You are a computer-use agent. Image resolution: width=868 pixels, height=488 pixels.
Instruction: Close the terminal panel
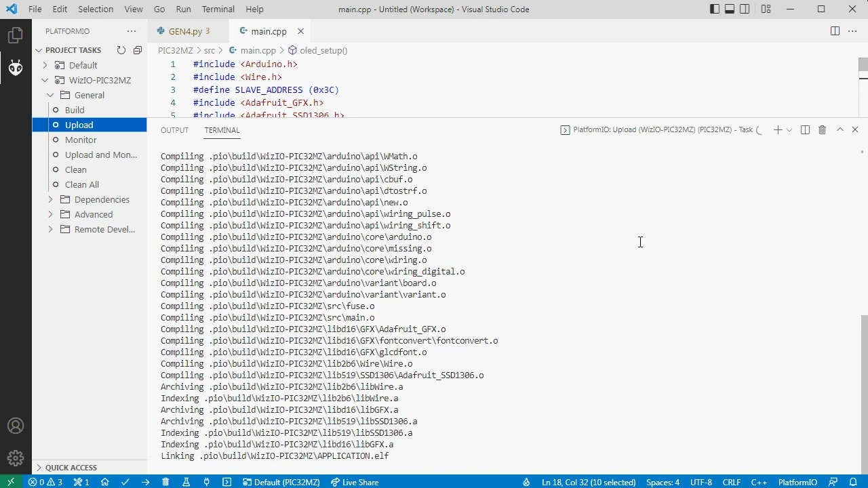pyautogui.click(x=855, y=129)
